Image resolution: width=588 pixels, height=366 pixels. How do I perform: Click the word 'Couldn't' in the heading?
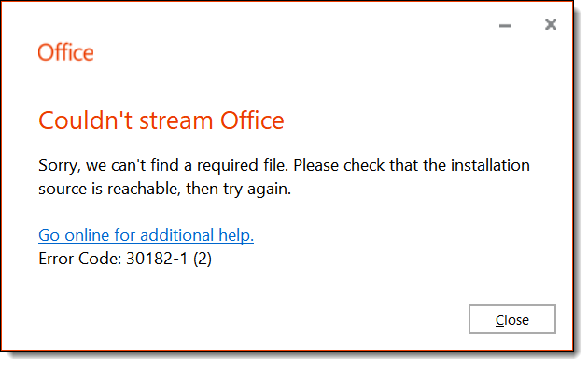pyautogui.click(x=85, y=120)
